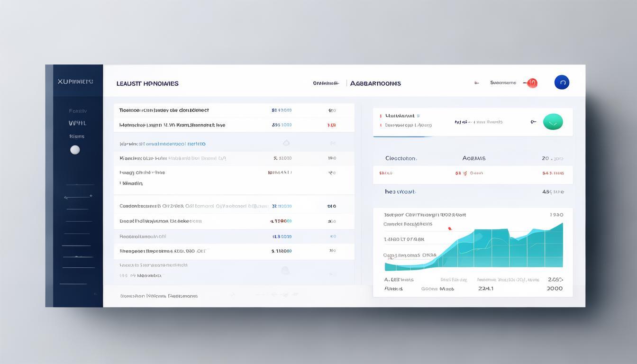Click the faint icon in the blue-text row
The image size is (637, 364).
[x=286, y=143]
